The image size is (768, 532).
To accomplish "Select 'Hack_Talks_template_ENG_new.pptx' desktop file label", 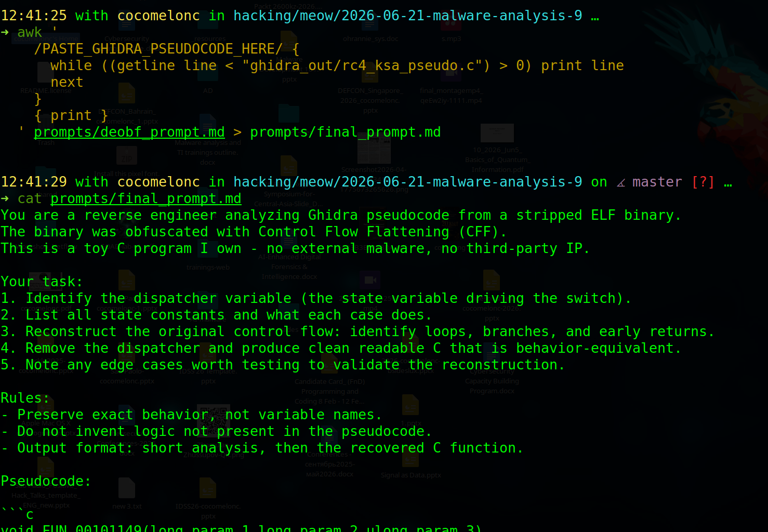I will (x=46, y=500).
